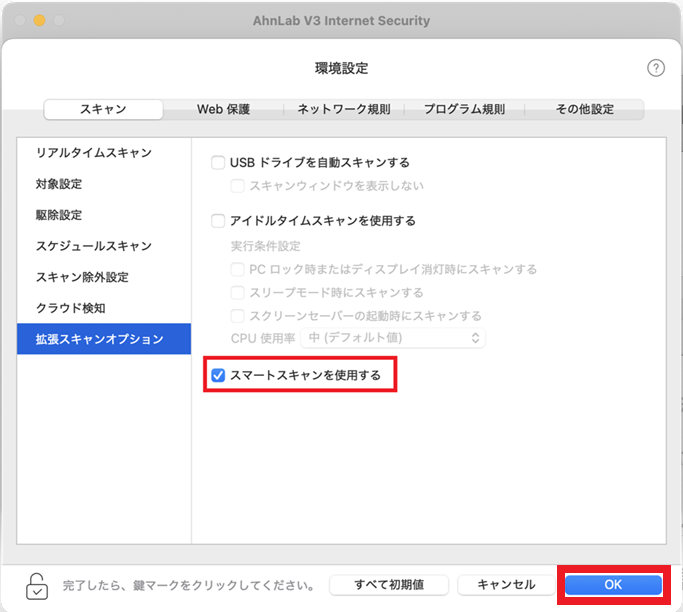
Task: Switch to the スキャン tab
Action: 103,109
